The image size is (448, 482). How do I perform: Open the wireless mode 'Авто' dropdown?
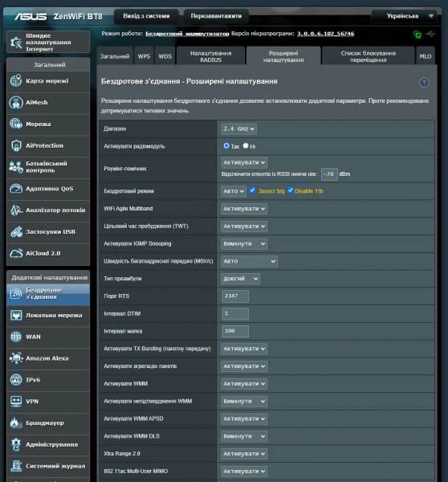[233, 191]
